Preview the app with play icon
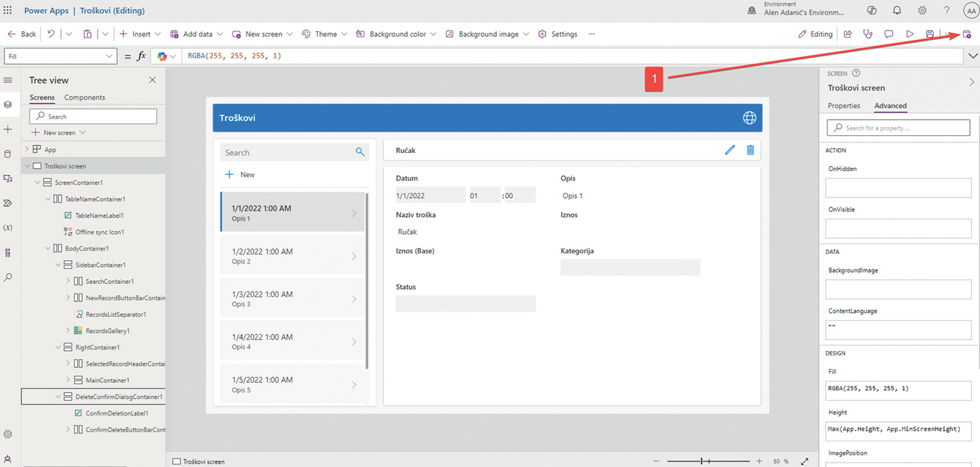The height and width of the screenshot is (467, 980). pyautogui.click(x=910, y=34)
